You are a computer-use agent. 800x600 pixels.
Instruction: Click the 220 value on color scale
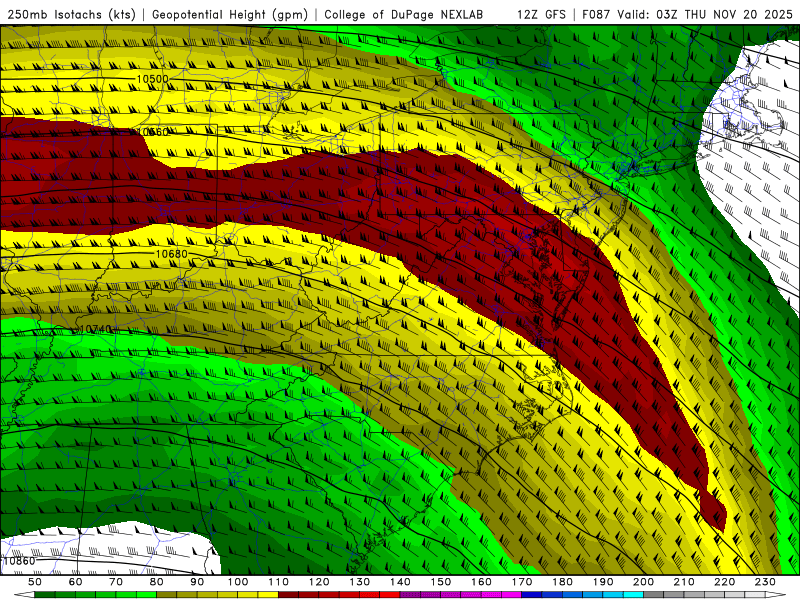pos(724,582)
